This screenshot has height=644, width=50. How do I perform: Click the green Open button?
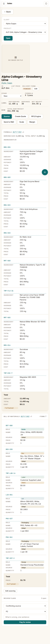[x=8, y=38]
